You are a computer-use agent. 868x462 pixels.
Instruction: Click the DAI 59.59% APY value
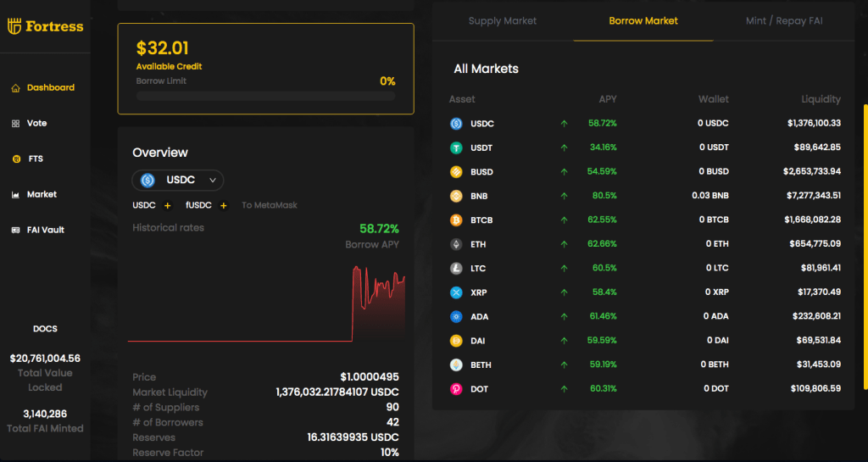(x=602, y=341)
